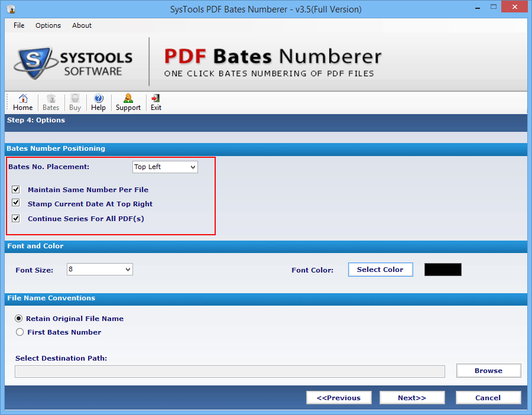Click the Browse button
532x415 pixels.
489,371
